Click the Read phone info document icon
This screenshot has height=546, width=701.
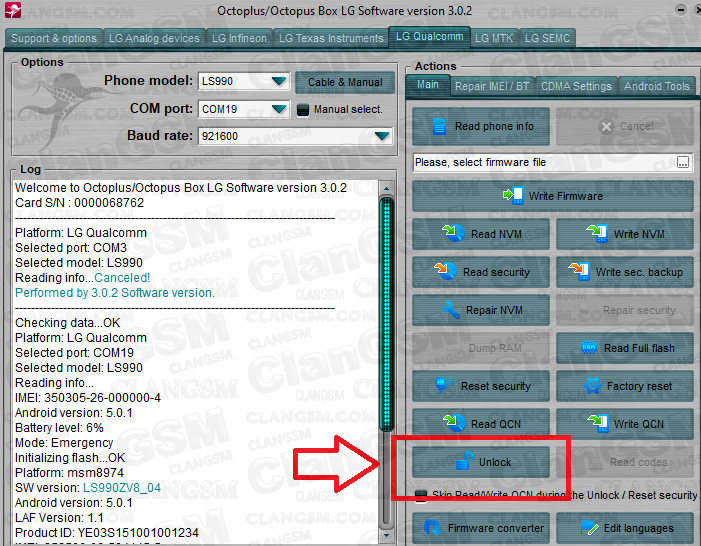[439, 127]
